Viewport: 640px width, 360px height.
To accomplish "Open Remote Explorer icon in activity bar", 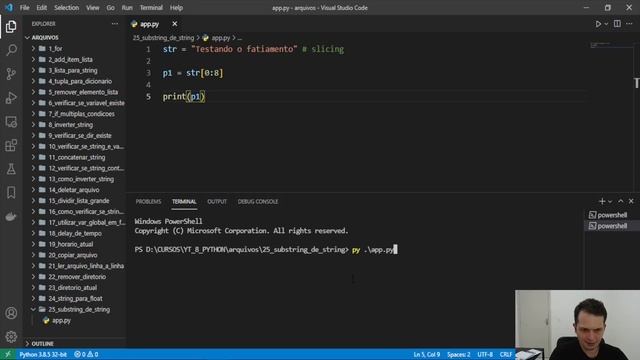I will click(x=11, y=122).
